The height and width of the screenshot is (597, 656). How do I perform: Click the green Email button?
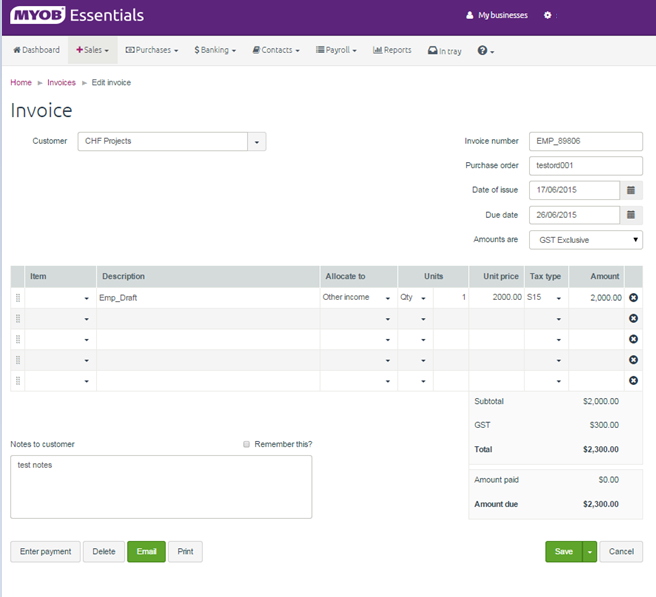146,552
